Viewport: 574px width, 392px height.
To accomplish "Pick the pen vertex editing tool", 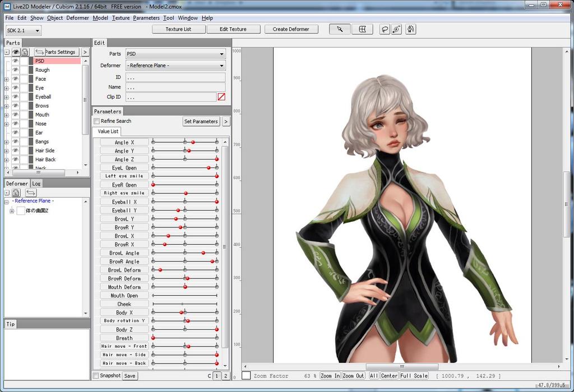I will pos(410,29).
